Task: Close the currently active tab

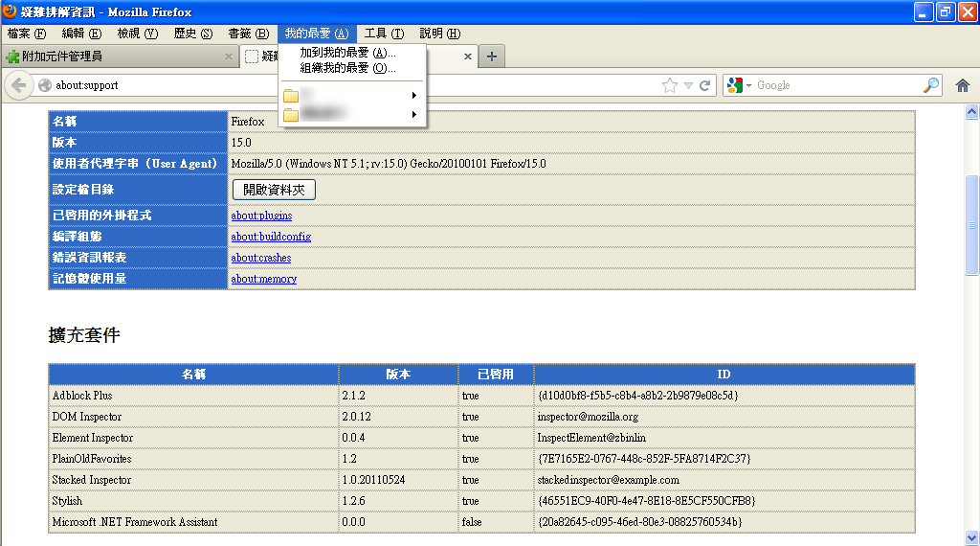Action: pos(468,57)
